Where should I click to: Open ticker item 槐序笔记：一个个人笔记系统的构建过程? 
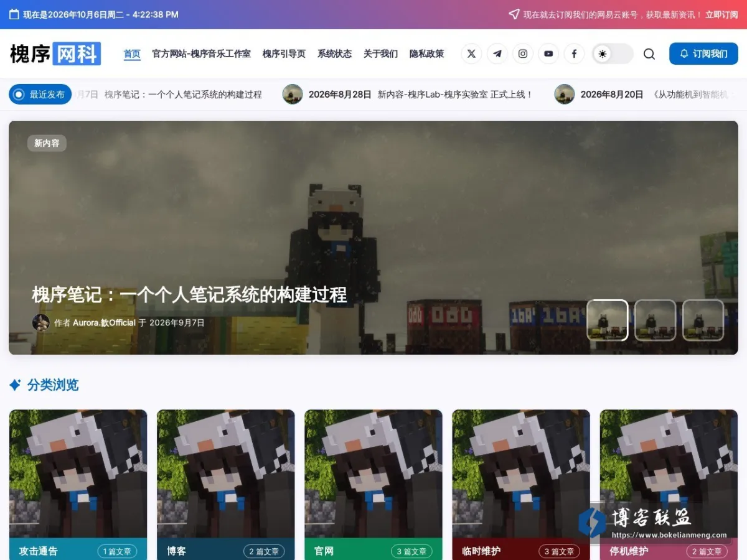click(183, 95)
